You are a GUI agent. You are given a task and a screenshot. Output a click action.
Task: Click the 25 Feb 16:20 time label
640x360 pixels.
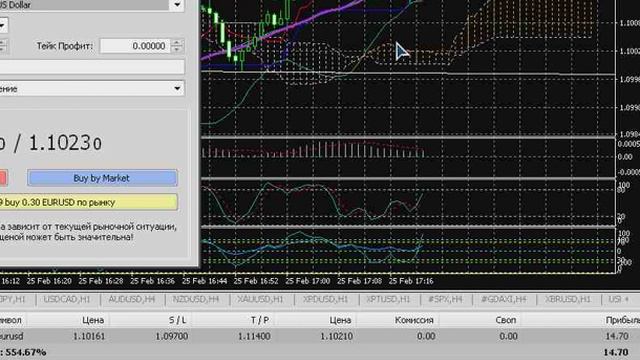49,281
